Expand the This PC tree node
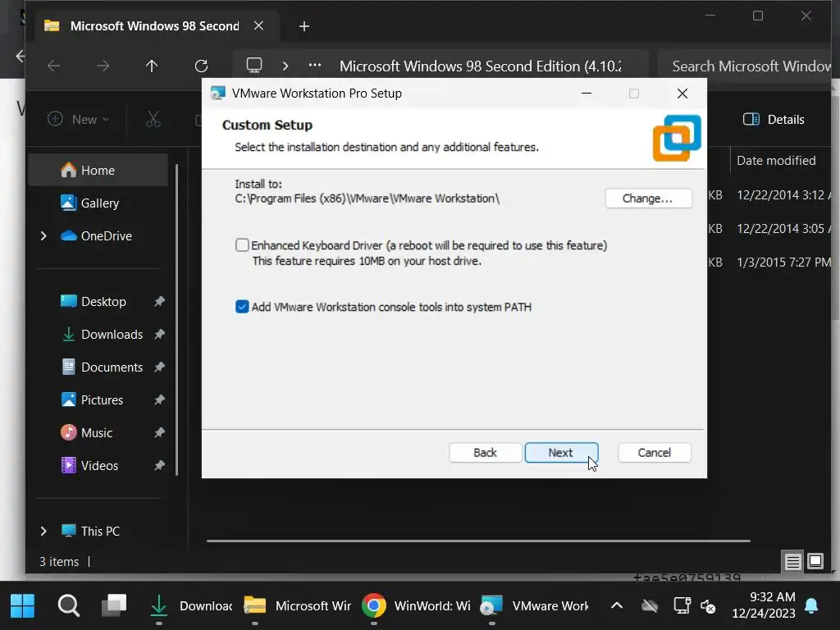 [x=43, y=531]
